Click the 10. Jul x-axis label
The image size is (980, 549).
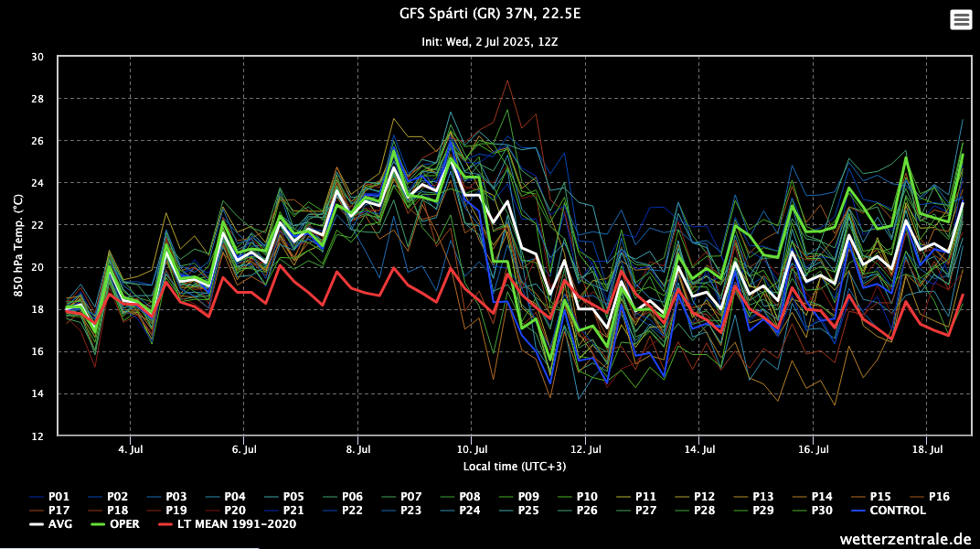(471, 450)
